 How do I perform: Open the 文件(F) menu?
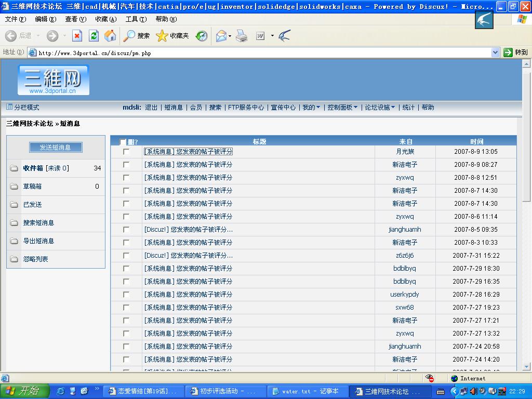[x=15, y=19]
